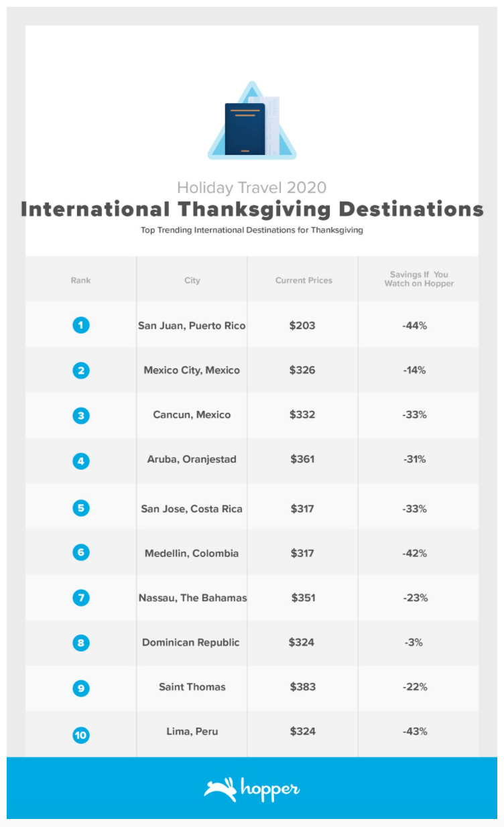
Task: Click Savings If You Watch on Hopper header
Action: (419, 279)
